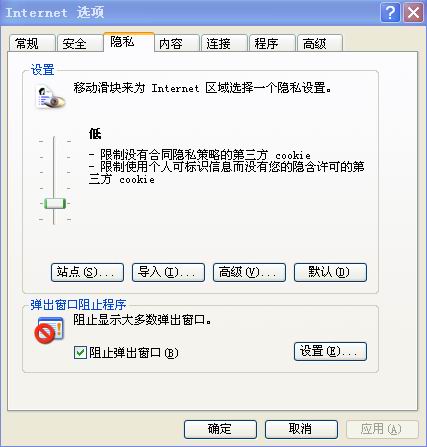Confirm with the 确定 button
Screen dimensions: 427x447
(220, 429)
